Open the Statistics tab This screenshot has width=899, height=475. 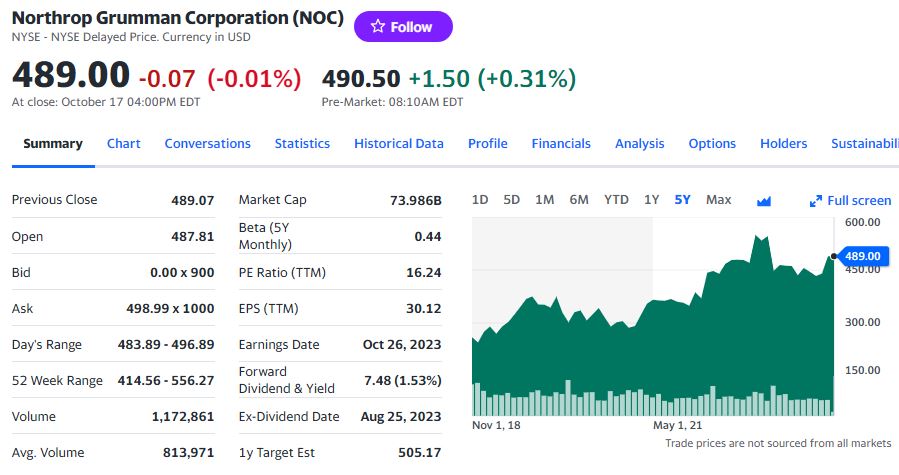(x=302, y=143)
